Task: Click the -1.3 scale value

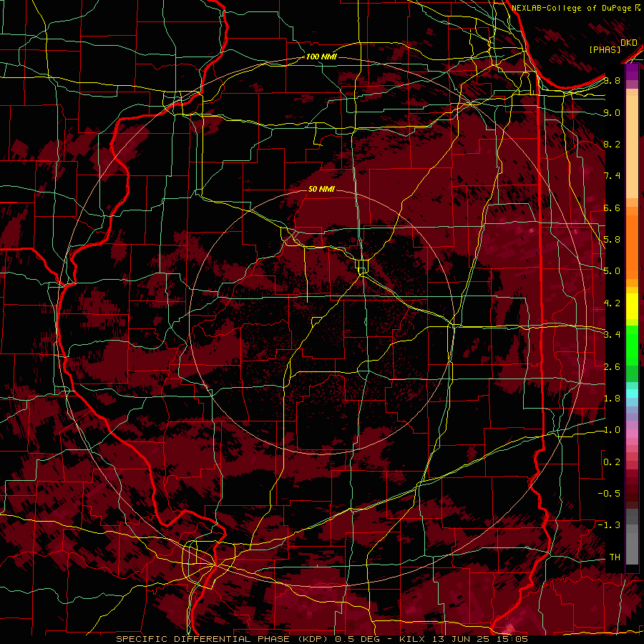Action: coord(609,525)
